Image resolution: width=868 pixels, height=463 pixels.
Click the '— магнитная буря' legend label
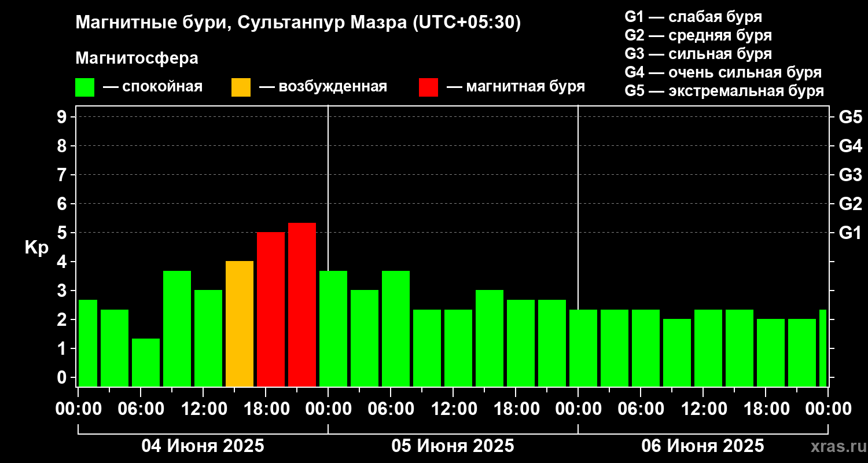516,87
